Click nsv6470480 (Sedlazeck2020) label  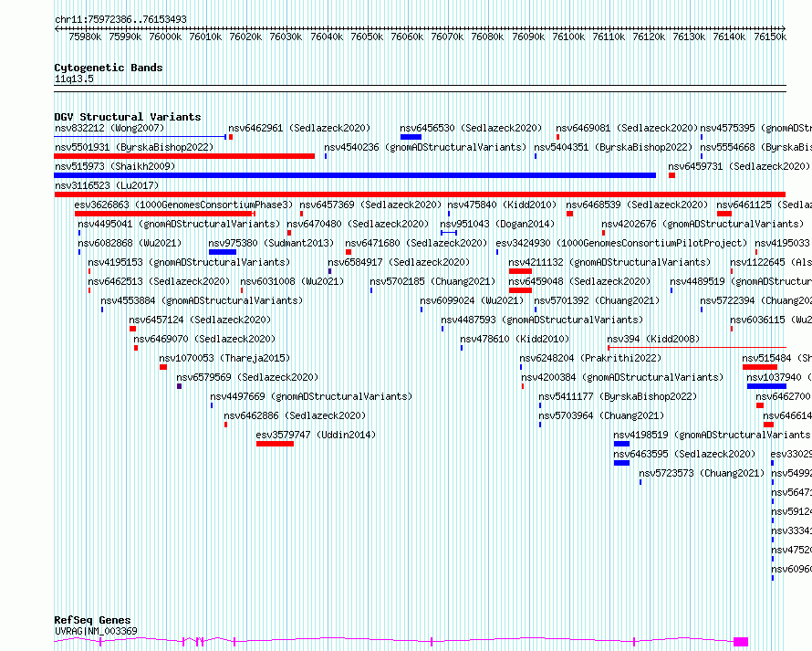(359, 224)
